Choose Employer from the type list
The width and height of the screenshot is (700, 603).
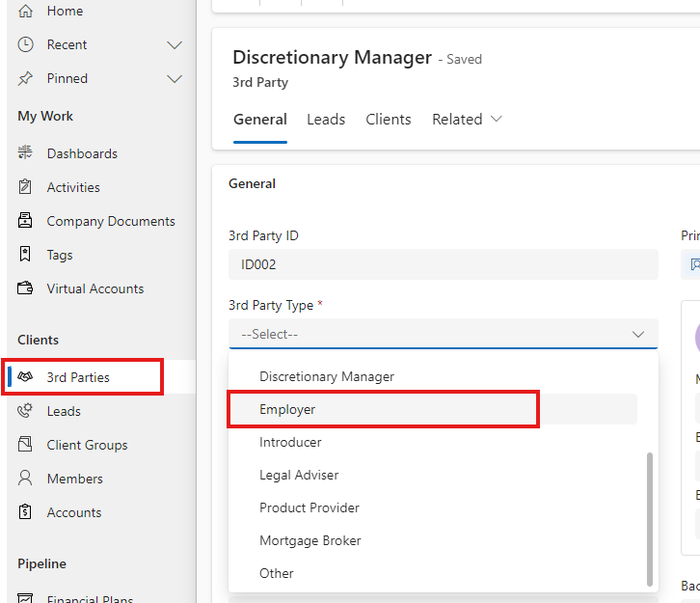[x=287, y=409]
